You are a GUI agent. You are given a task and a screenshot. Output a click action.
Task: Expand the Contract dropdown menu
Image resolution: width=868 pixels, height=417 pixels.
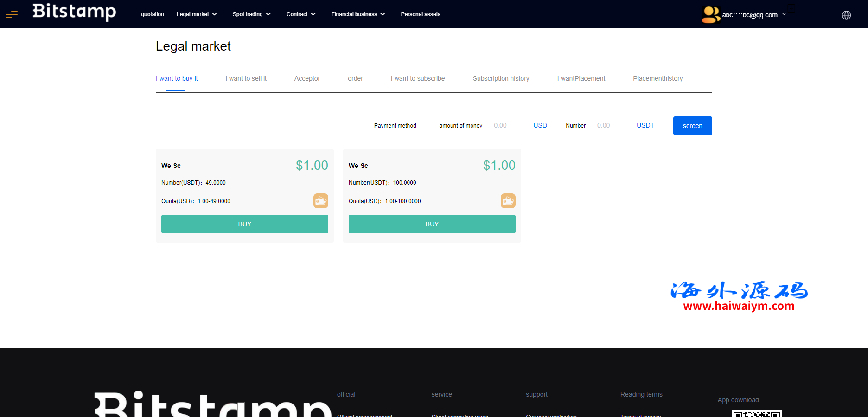(x=301, y=14)
